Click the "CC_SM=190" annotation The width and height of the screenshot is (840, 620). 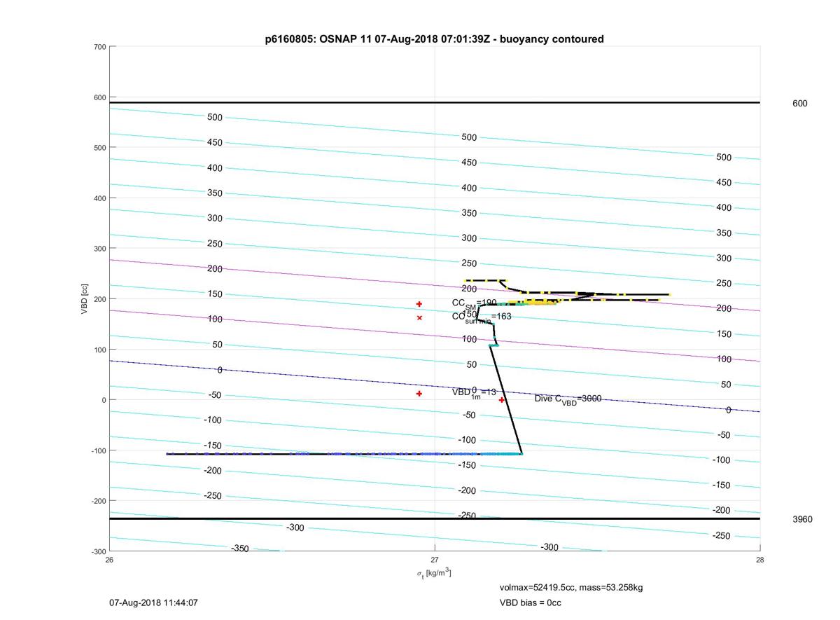coord(474,303)
